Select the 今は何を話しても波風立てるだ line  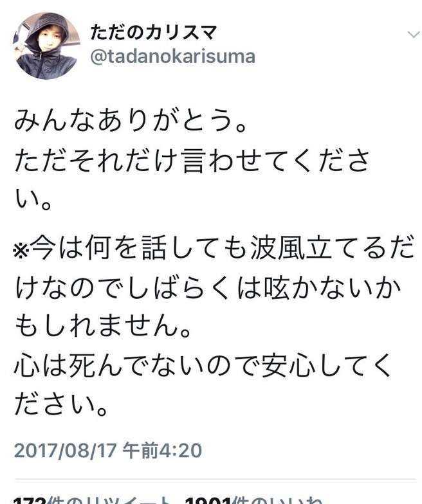pos(223,248)
